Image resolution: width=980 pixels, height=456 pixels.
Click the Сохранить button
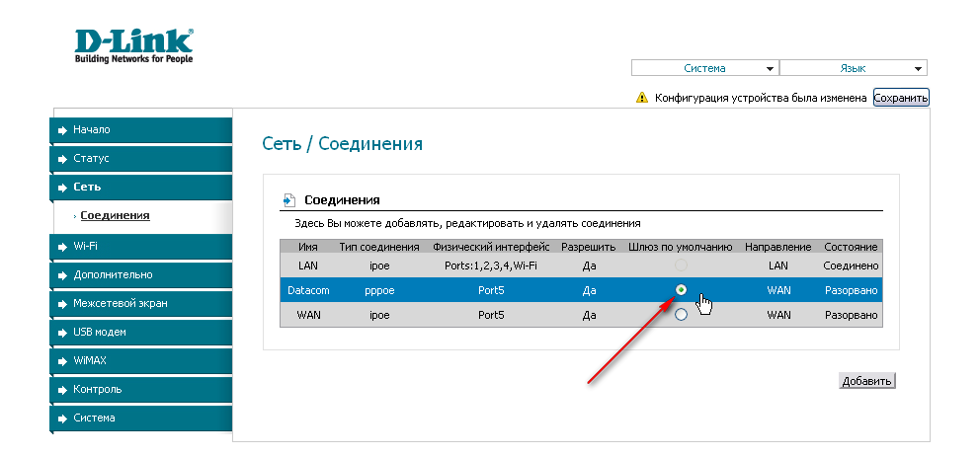click(x=901, y=98)
